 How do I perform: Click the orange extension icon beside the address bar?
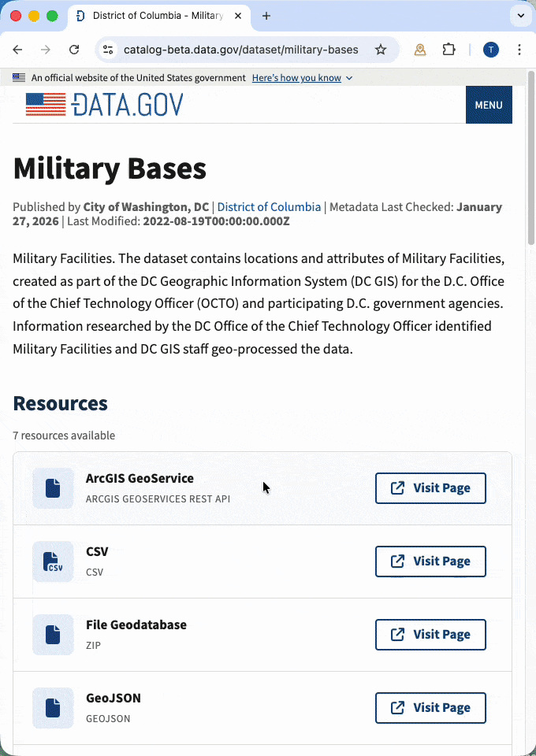click(420, 49)
